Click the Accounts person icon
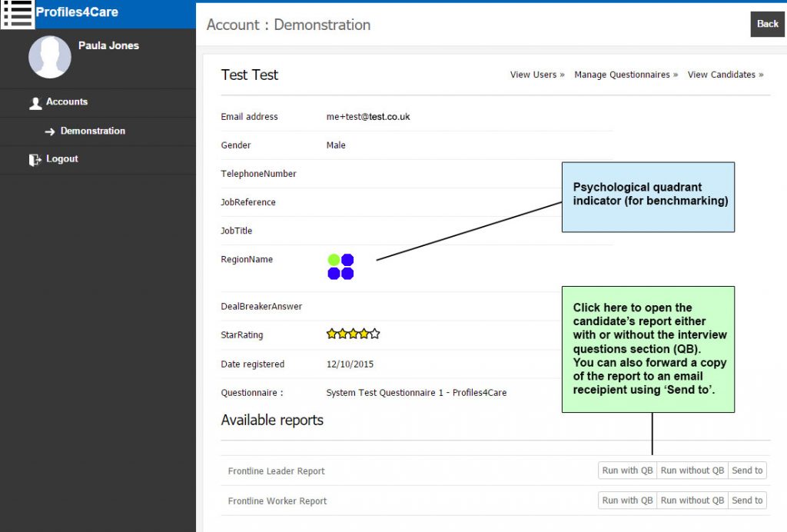 click(x=35, y=103)
